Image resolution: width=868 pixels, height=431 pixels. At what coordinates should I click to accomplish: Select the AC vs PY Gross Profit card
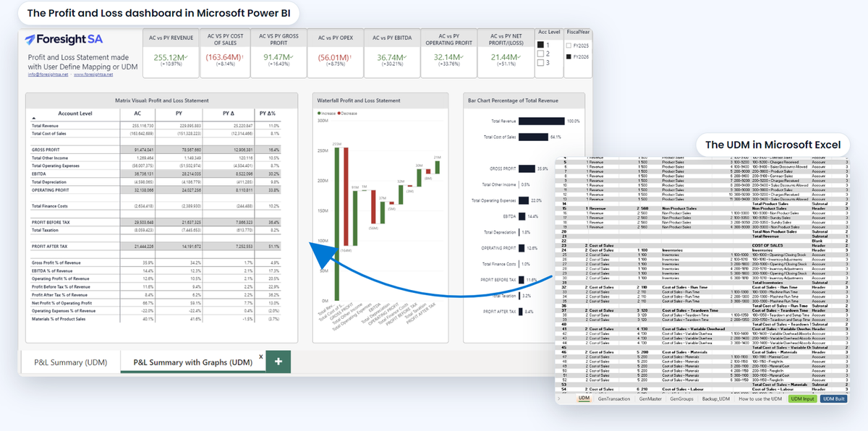[278, 53]
